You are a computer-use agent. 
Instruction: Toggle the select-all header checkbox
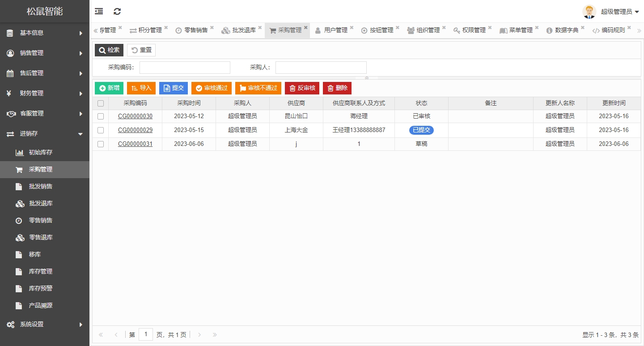[101, 103]
